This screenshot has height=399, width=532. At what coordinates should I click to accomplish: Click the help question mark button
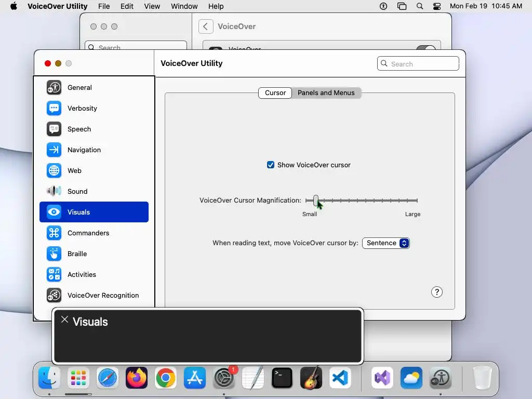pos(436,292)
